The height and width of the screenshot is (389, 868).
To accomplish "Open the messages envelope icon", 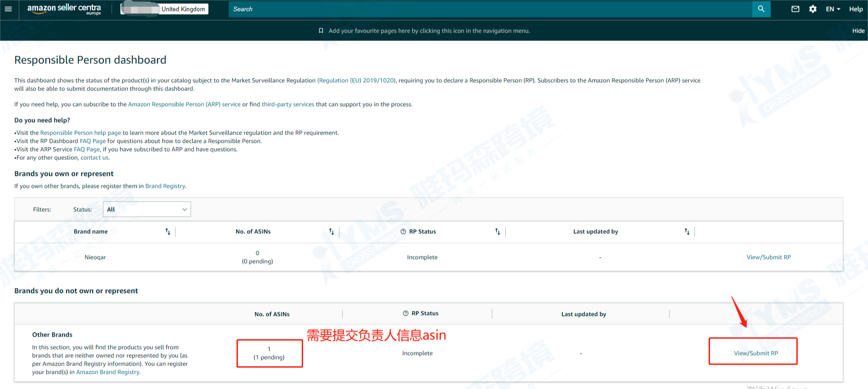I will (795, 9).
